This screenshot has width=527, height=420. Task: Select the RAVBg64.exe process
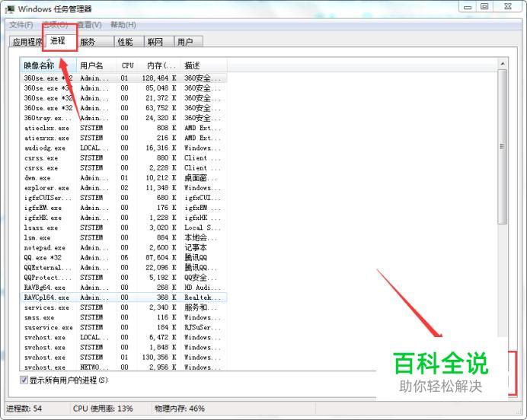pos(123,288)
